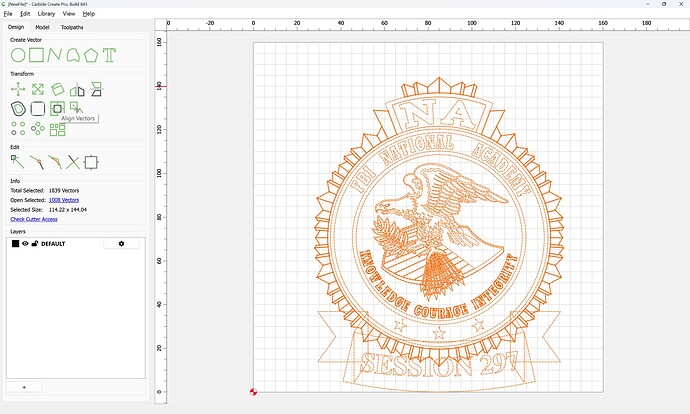The height and width of the screenshot is (414, 690).
Task: Toggle the lock on DEFAULT layer
Action: point(35,243)
